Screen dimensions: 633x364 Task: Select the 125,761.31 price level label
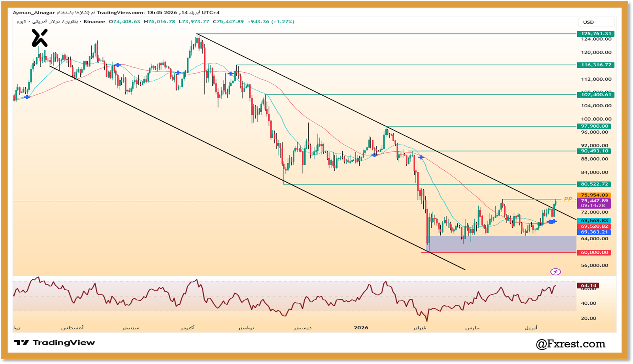click(x=595, y=34)
